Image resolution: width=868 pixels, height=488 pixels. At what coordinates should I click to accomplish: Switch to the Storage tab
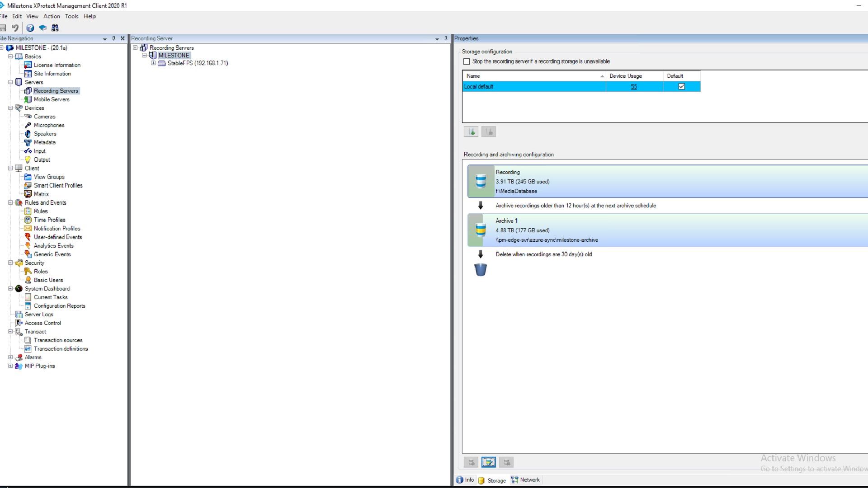(x=492, y=480)
